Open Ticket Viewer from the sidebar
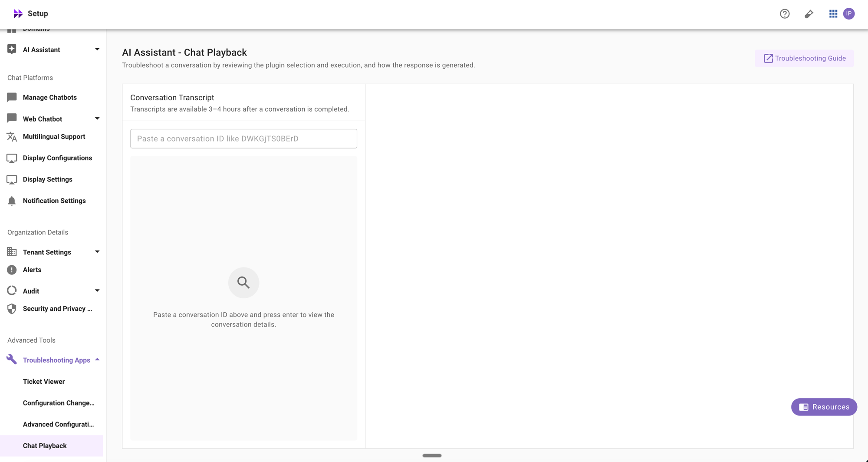The height and width of the screenshot is (462, 868). point(44,381)
